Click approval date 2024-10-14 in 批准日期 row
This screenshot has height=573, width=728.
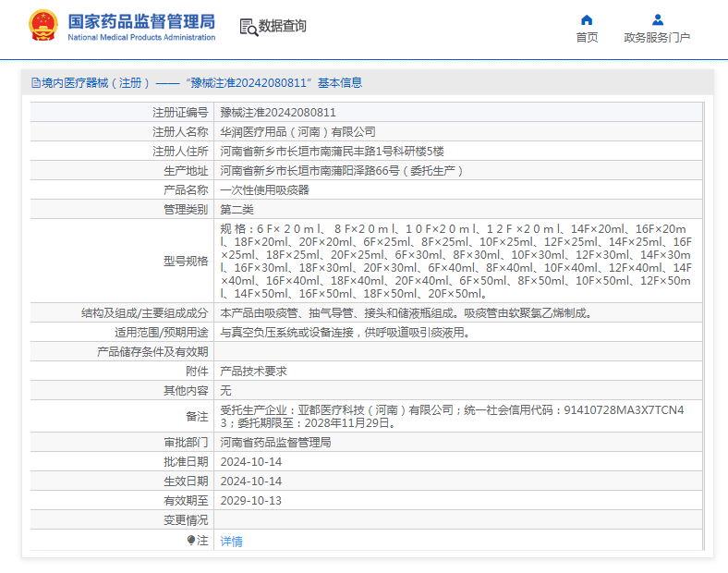(x=250, y=462)
